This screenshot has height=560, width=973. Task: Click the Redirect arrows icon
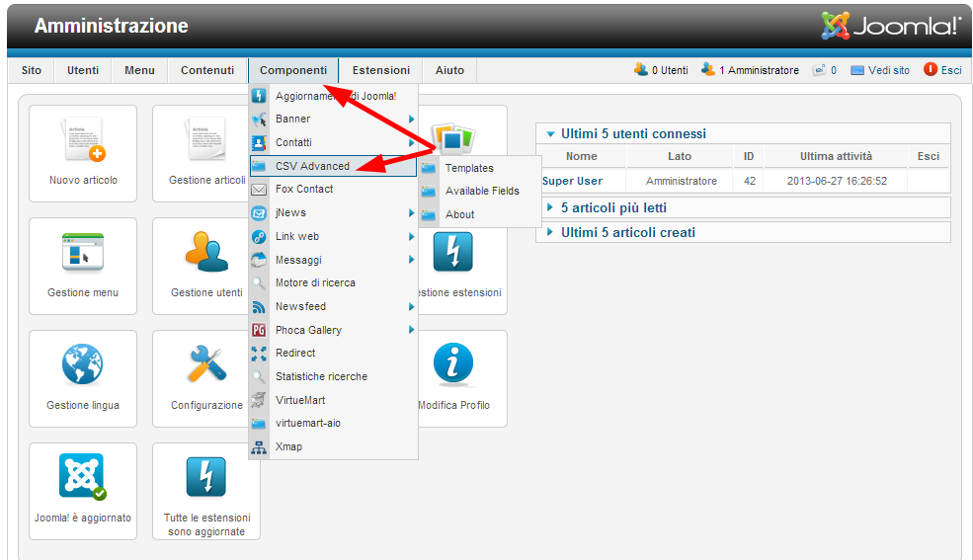click(259, 354)
